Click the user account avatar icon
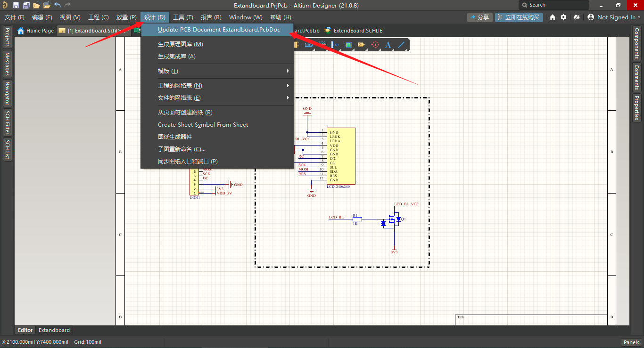The image size is (644, 348). [591, 17]
